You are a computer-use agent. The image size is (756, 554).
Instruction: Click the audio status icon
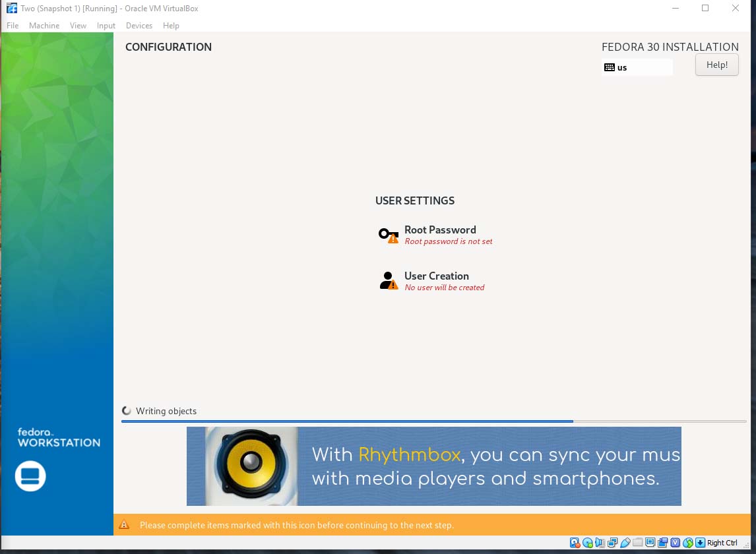click(x=600, y=543)
